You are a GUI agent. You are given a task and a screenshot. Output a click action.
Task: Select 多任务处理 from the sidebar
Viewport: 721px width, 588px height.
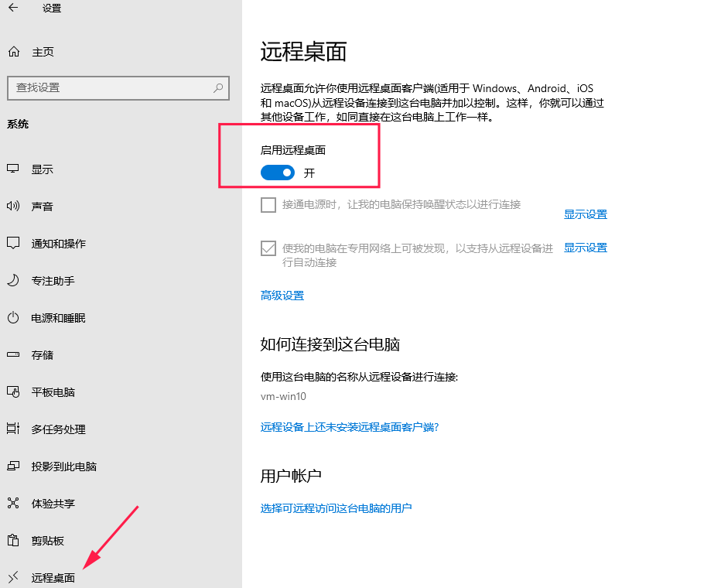59,429
